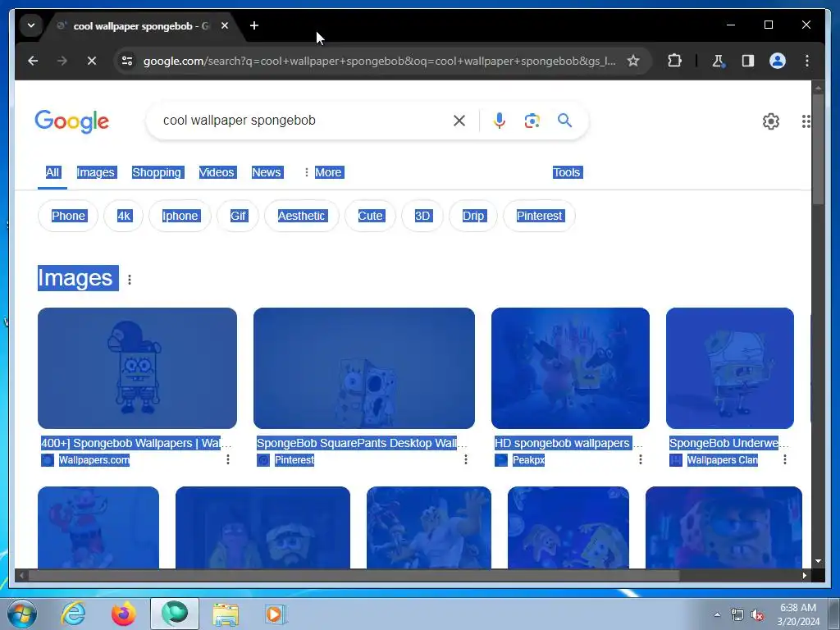Open the Google apps grid
Viewport: 840px width, 630px height.
coord(806,121)
